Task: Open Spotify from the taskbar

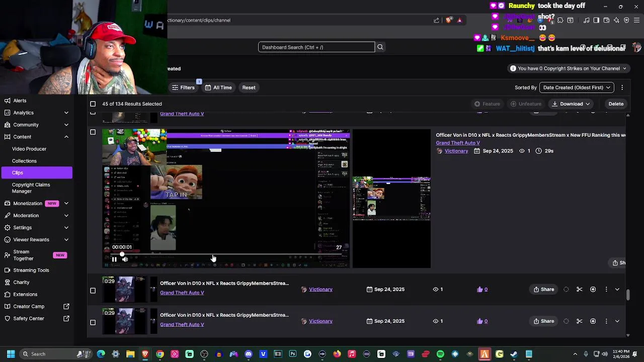Action: point(440,354)
